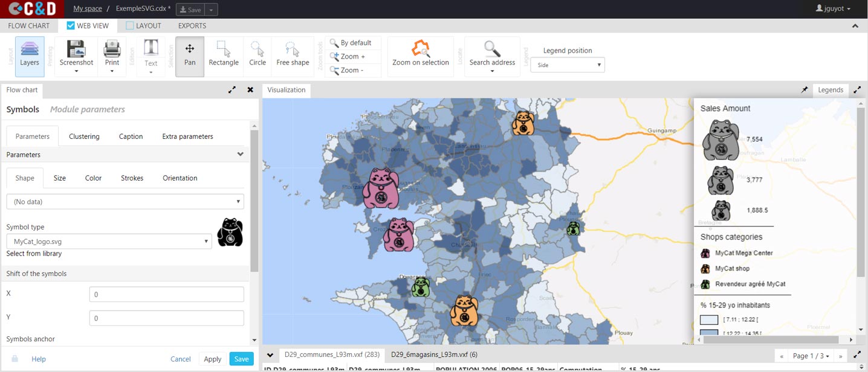Expand the data table panel
This screenshot has height=372, width=868.
click(x=858, y=355)
